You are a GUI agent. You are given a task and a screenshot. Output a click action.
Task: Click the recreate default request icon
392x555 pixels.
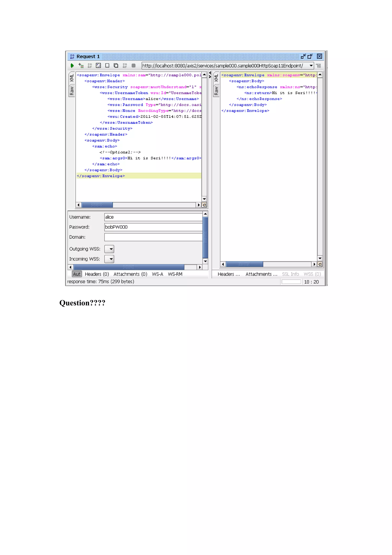[x=98, y=65]
